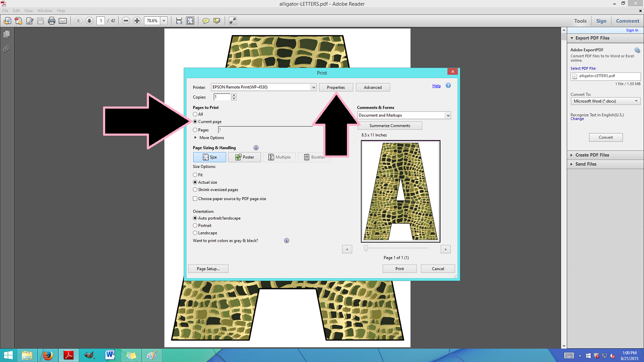Expand the Send Files panel

(572, 164)
